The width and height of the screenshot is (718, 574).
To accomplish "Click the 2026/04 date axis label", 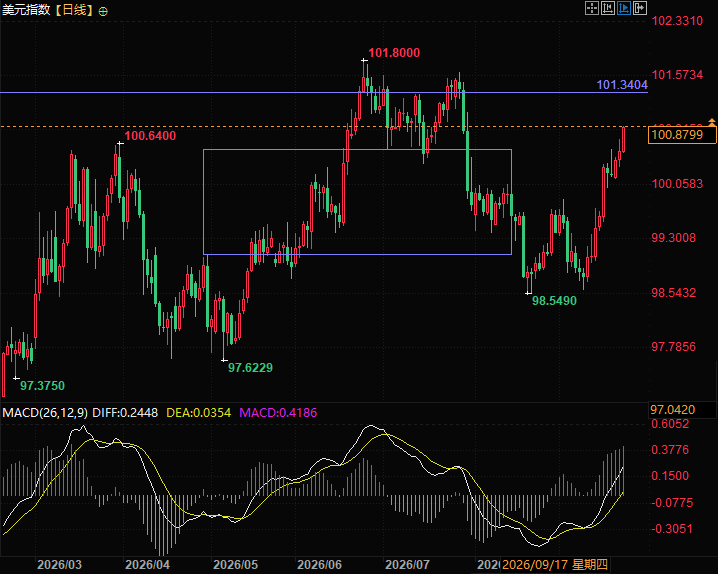I will click(147, 564).
